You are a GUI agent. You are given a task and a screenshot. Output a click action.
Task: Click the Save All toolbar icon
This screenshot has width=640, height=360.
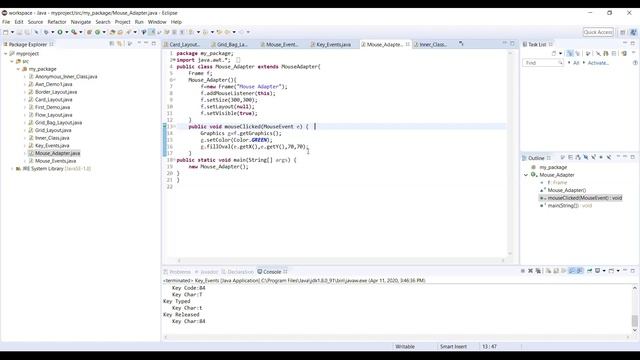(27, 32)
